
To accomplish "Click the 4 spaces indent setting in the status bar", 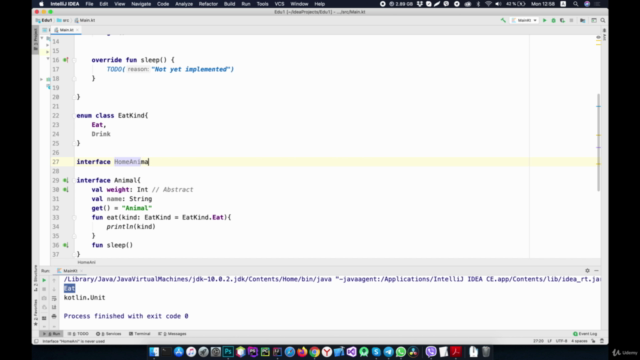I will point(579,341).
